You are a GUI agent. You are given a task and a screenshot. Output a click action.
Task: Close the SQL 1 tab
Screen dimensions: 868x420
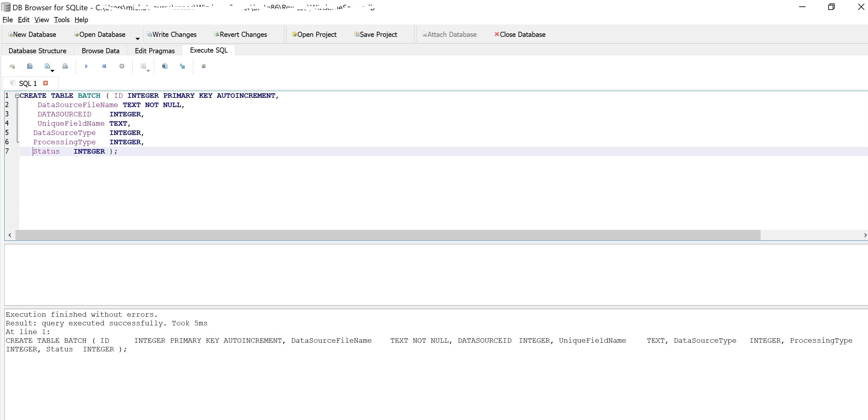(x=46, y=83)
